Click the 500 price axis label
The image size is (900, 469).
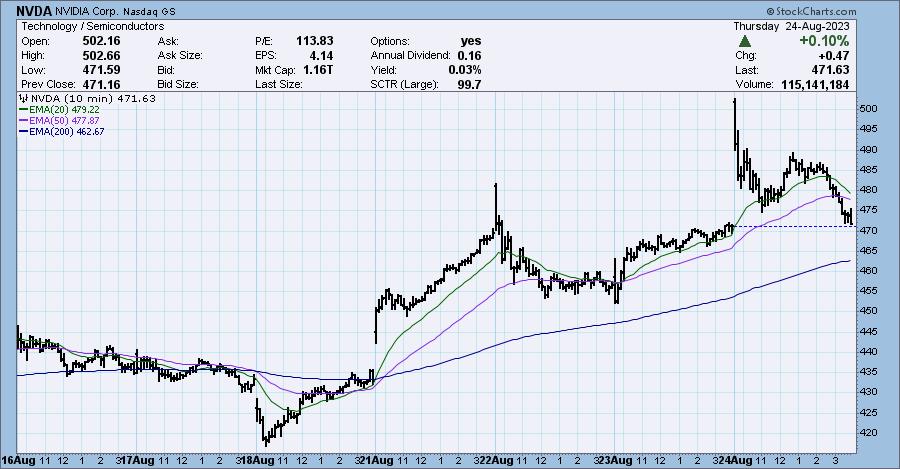tap(868, 109)
